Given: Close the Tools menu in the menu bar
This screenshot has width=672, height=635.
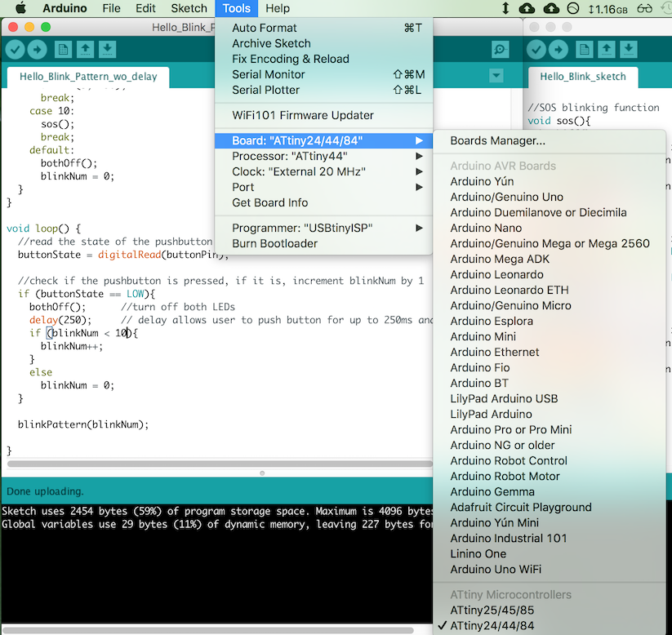Looking at the screenshot, I should tap(236, 8).
